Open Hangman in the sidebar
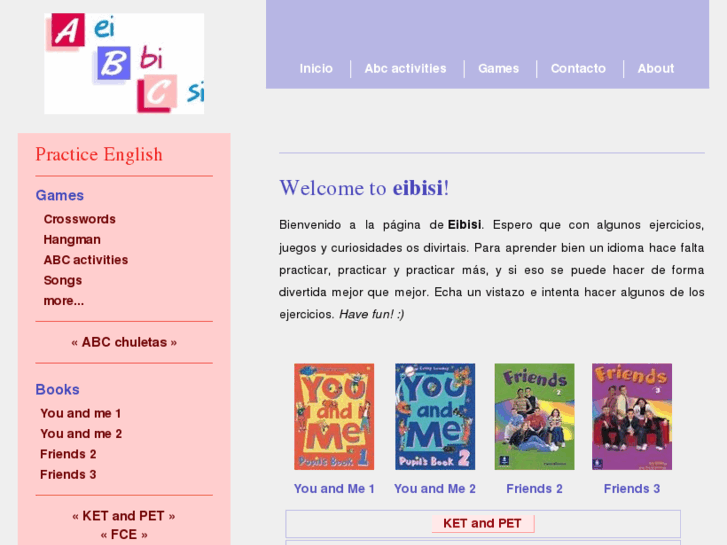This screenshot has height=545, width=727. pos(72,239)
